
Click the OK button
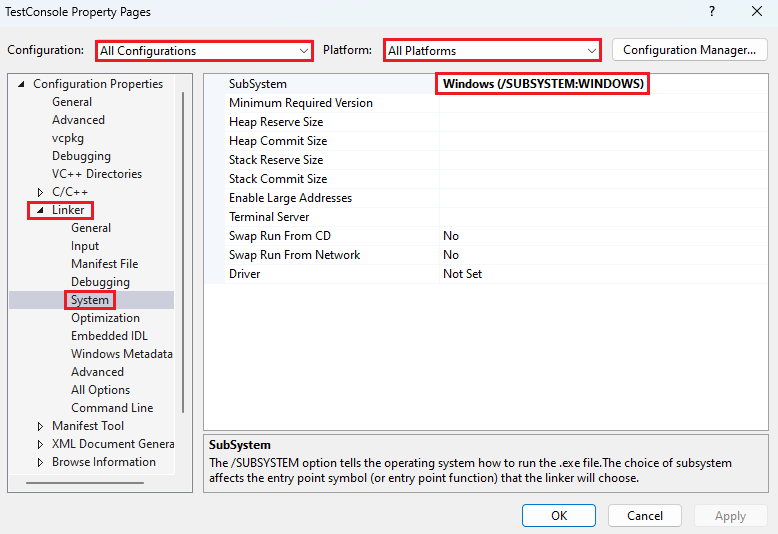tap(559, 516)
